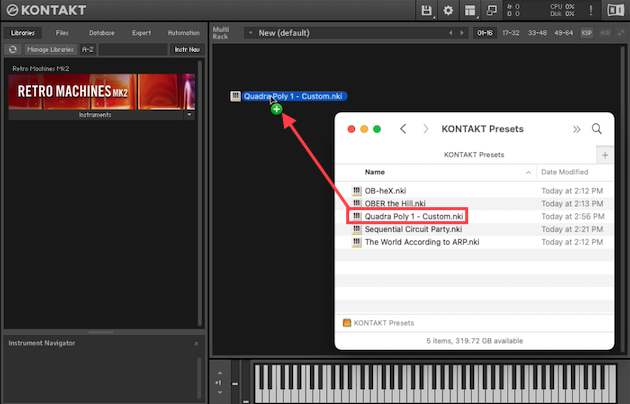Toggle KSP multi script editor
This screenshot has width=630, height=404.
(x=587, y=33)
